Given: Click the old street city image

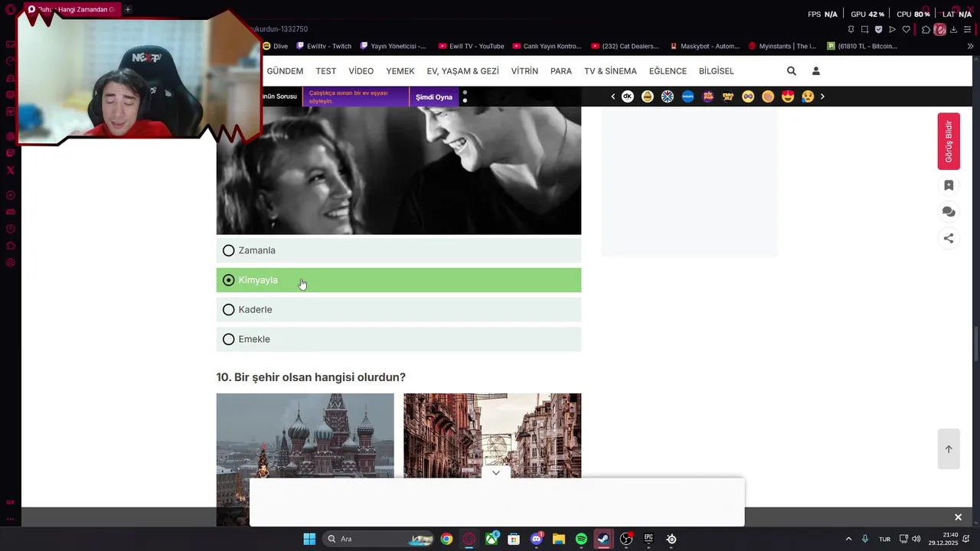Looking at the screenshot, I should [x=492, y=436].
